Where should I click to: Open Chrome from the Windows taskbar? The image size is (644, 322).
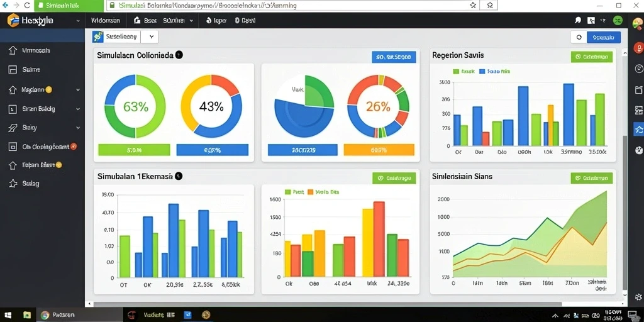(45, 315)
